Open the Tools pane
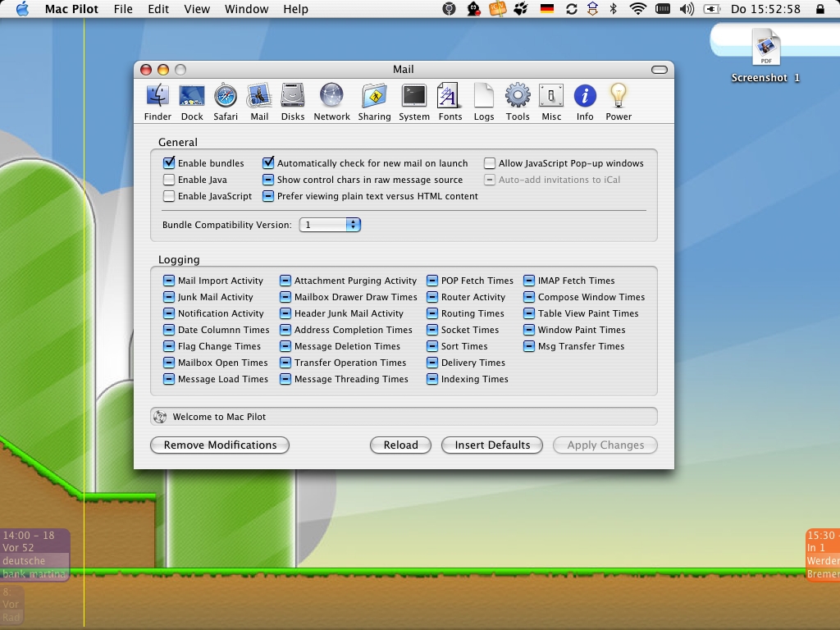Viewport: 840px width, 630px height. tap(518, 103)
